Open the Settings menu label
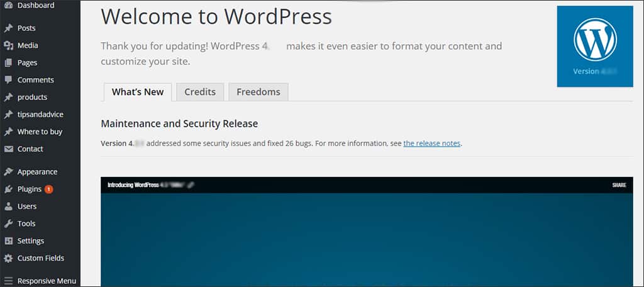Viewport: 644px width, 287px height. tap(30, 241)
